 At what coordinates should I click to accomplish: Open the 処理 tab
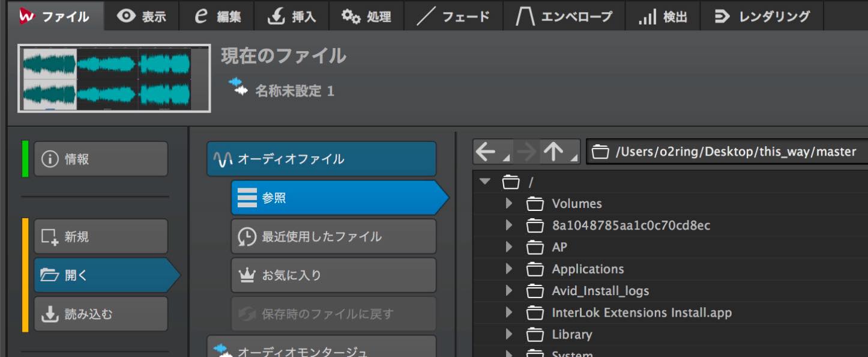[x=366, y=16]
